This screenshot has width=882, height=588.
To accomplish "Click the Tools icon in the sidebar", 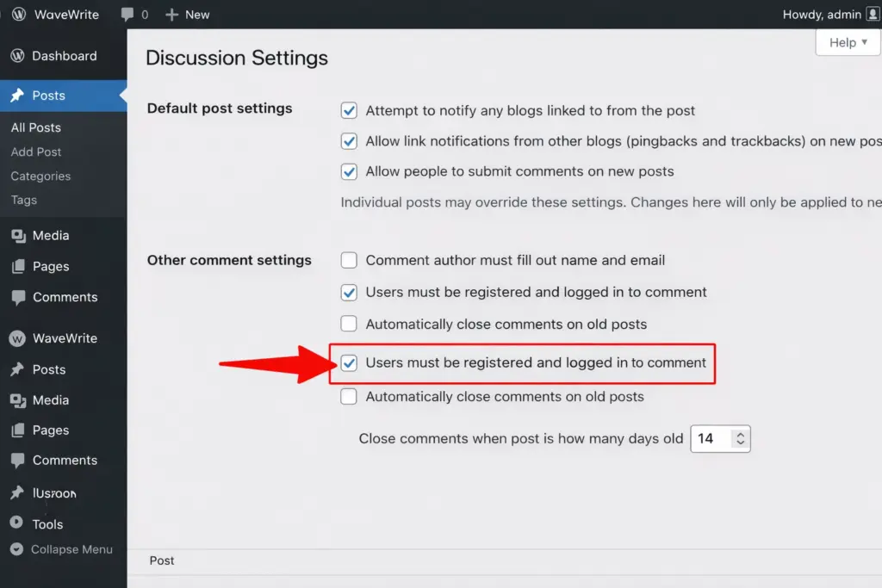I will coord(17,523).
